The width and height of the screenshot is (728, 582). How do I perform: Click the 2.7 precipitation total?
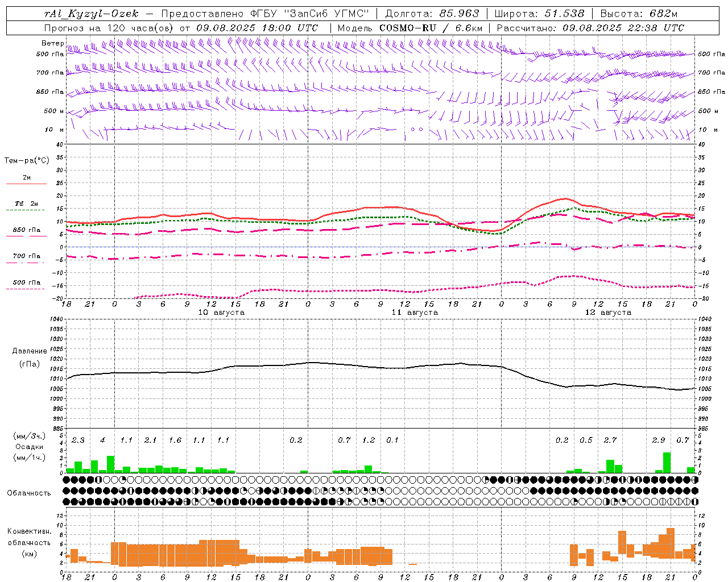tap(610, 440)
